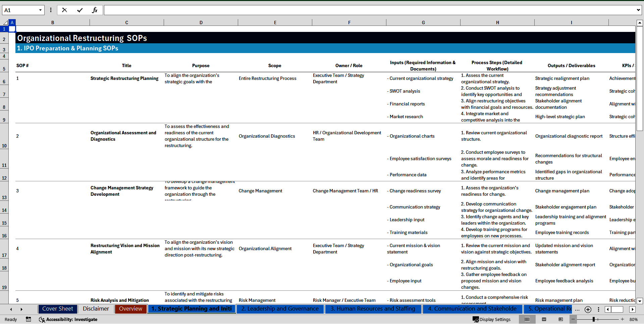
Task: Click the Insert Function fx icon
Action: (x=95, y=10)
